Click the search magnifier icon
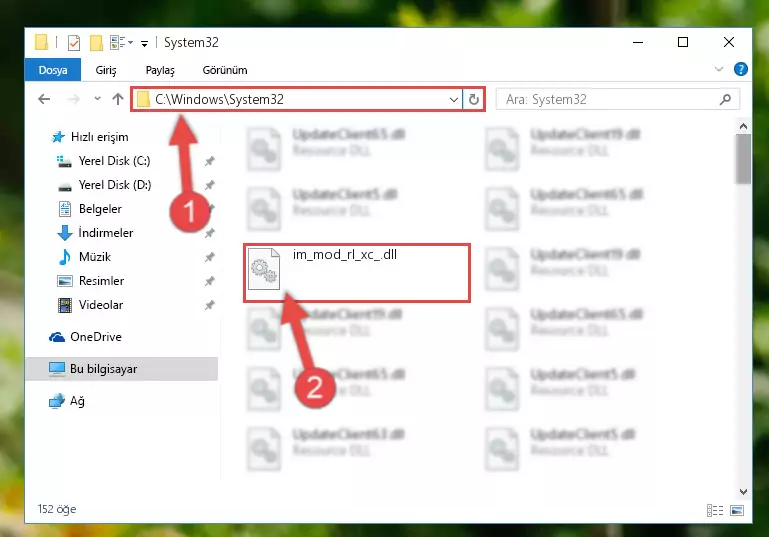The height and width of the screenshot is (537, 769). [x=725, y=100]
